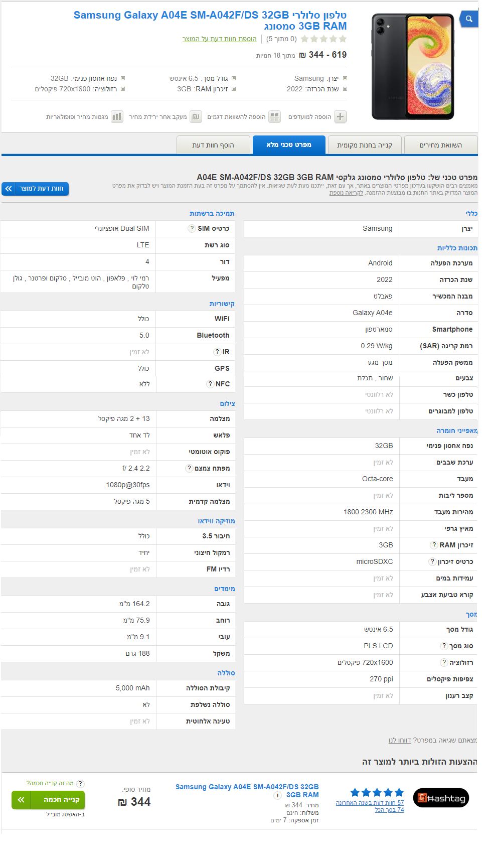
Task: Click the מה זה קנייה חכמה? link
Action: click(50, 783)
